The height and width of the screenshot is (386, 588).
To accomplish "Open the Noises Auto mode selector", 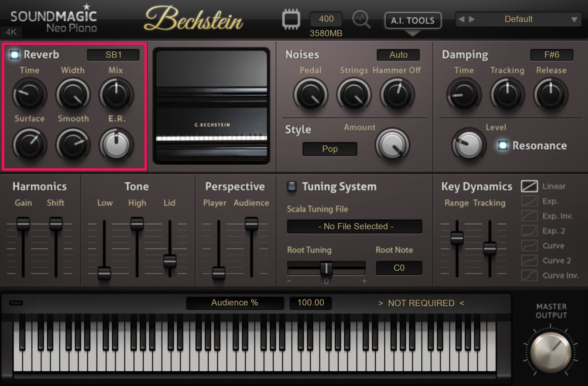I will click(x=398, y=55).
